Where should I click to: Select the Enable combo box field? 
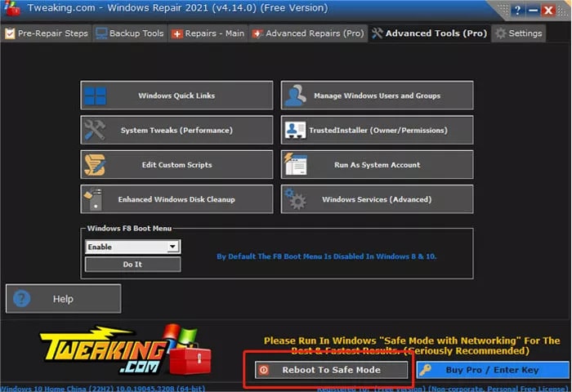[132, 247]
